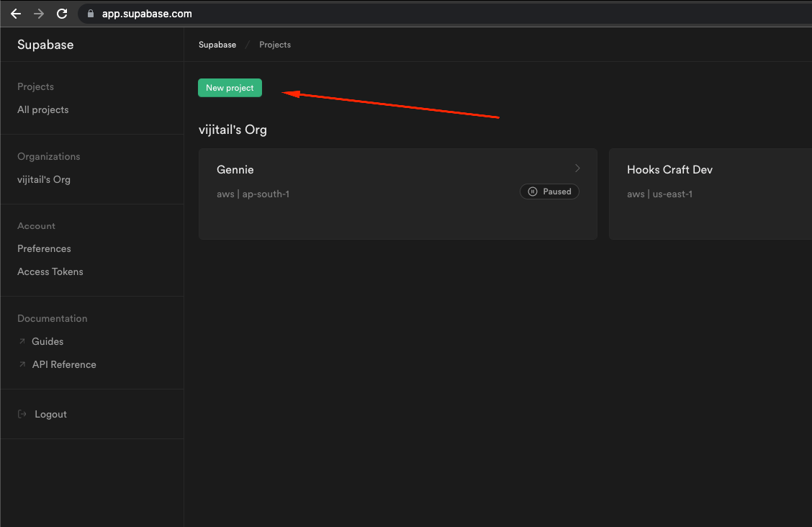Screen dimensions: 812x527
Task: Click the logout door icon
Action: click(22, 414)
